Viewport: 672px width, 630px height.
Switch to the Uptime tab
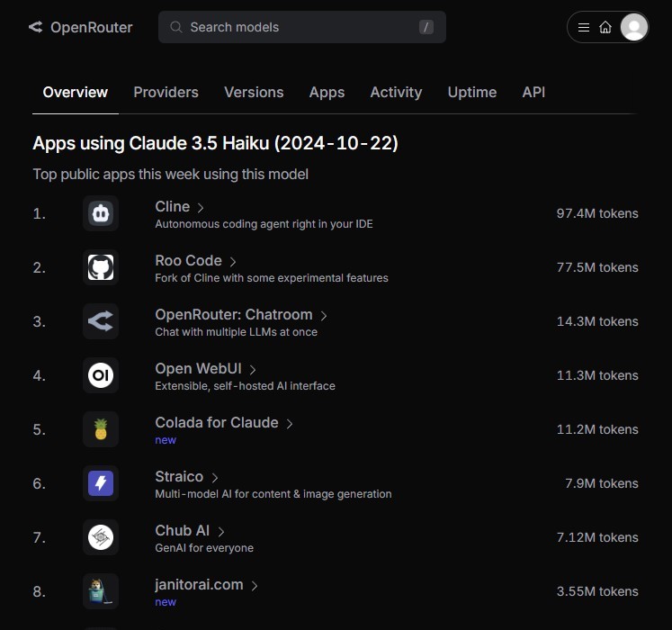coord(471,92)
